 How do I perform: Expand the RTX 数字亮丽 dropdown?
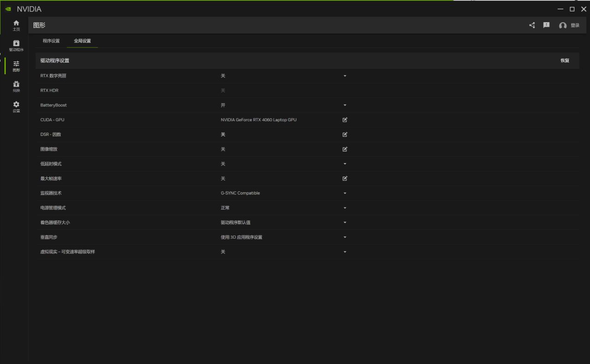[x=345, y=76]
